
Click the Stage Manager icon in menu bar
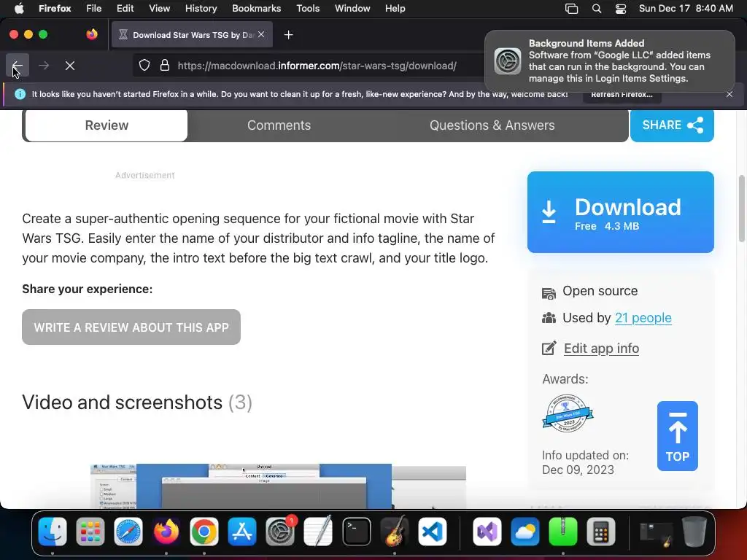coord(571,9)
